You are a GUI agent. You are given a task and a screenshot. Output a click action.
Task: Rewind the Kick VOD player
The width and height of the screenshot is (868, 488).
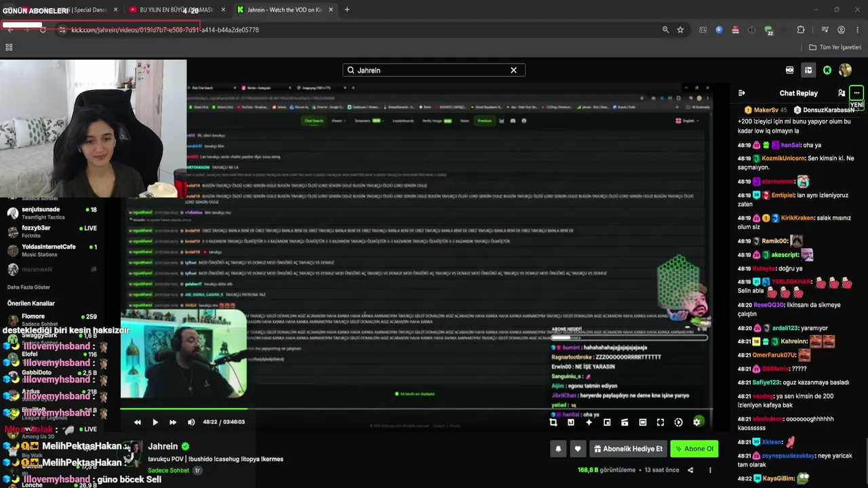coord(138,422)
